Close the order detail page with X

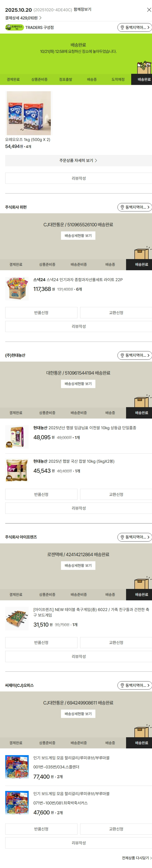(x=149, y=10)
